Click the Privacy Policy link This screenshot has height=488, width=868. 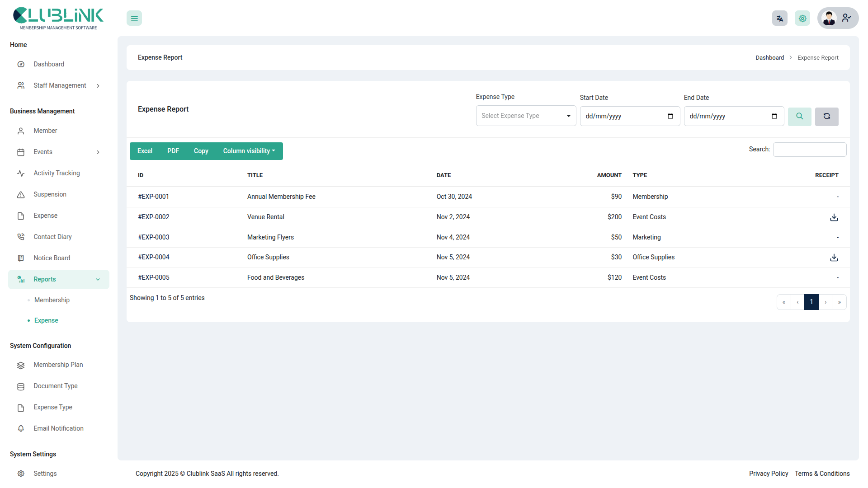[768, 474]
